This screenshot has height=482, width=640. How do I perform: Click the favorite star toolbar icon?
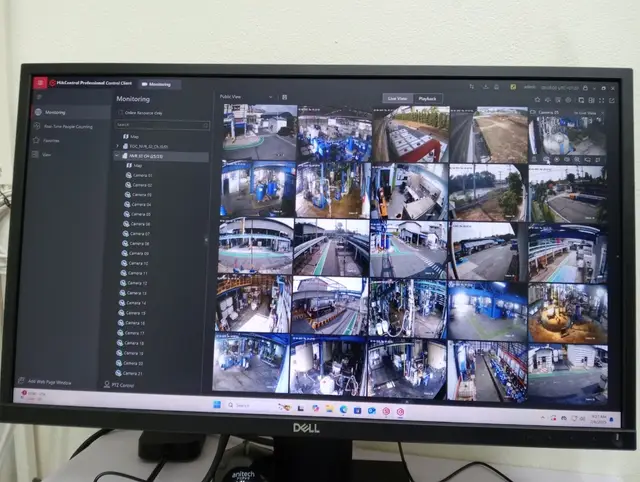coord(537,100)
